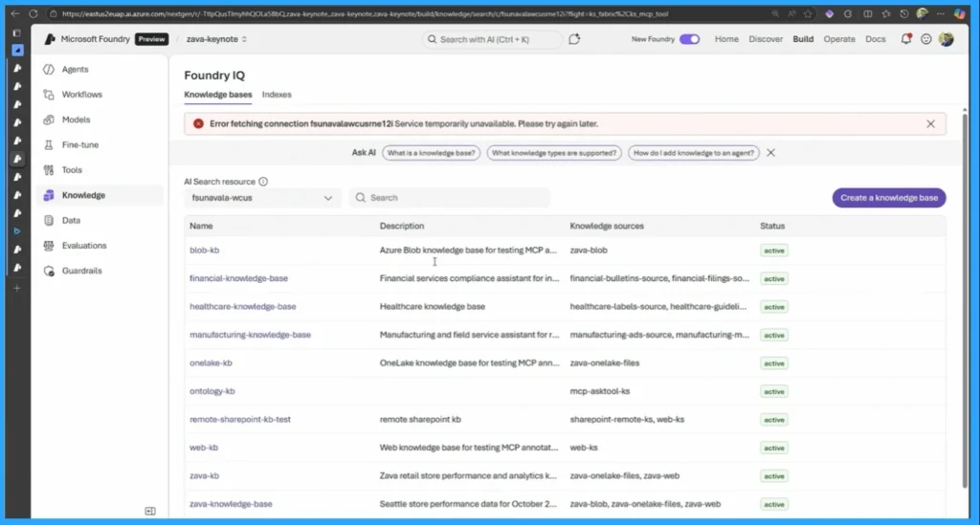The width and height of the screenshot is (980, 525).
Task: Click the knowledge base Search field
Action: 450,198
